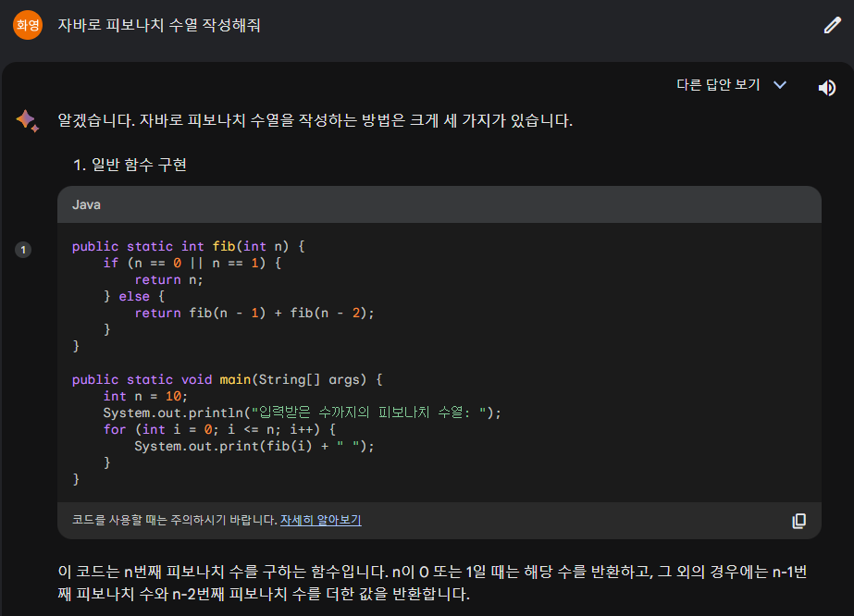Image resolution: width=854 pixels, height=616 pixels.
Task: Click the pencil edit prompt icon
Action: 832,25
